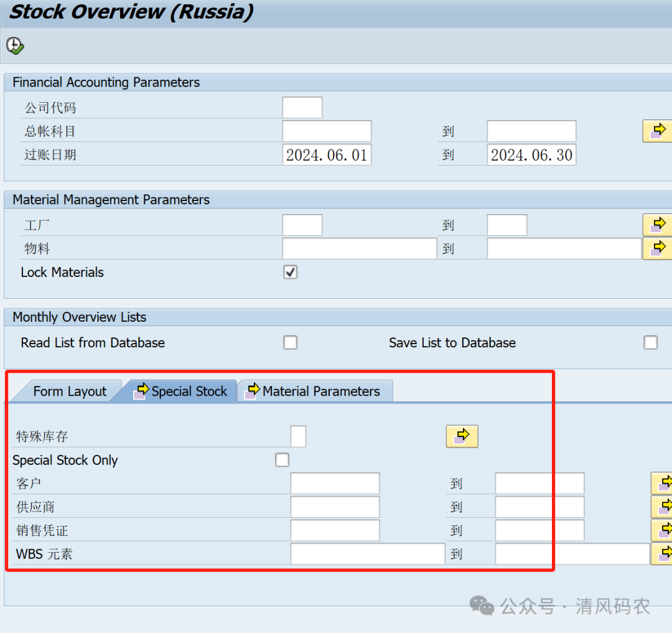
Task: Open multiple selection for 总帐科目
Action: 657,131
